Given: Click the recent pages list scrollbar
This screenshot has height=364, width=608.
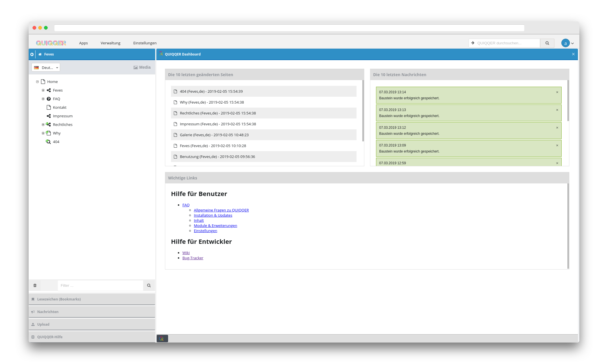Looking at the screenshot, I should coord(363,111).
